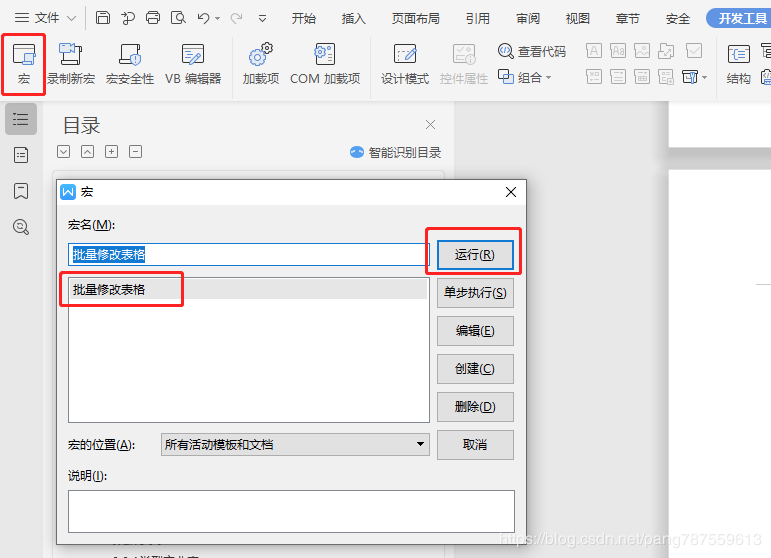Open the chapter navigation sidebar icon
This screenshot has height=558, width=771.
click(x=21, y=155)
